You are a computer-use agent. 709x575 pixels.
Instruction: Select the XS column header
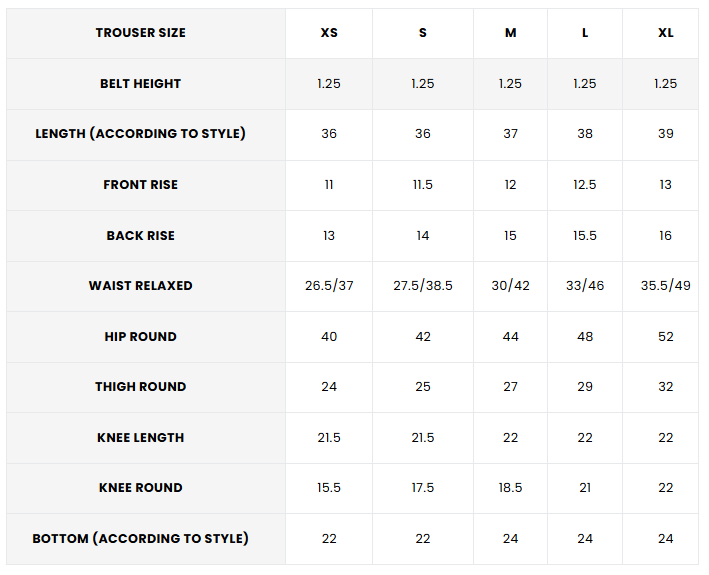pos(329,33)
